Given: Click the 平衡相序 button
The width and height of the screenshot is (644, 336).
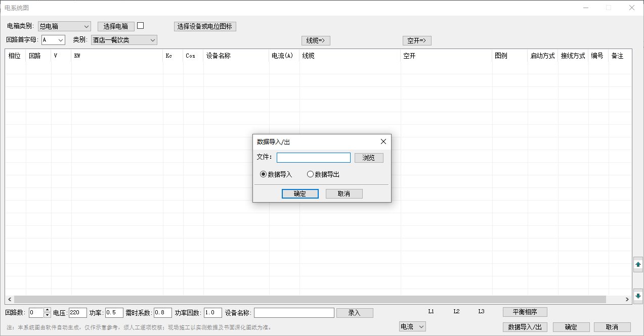Looking at the screenshot, I should click(x=525, y=312).
